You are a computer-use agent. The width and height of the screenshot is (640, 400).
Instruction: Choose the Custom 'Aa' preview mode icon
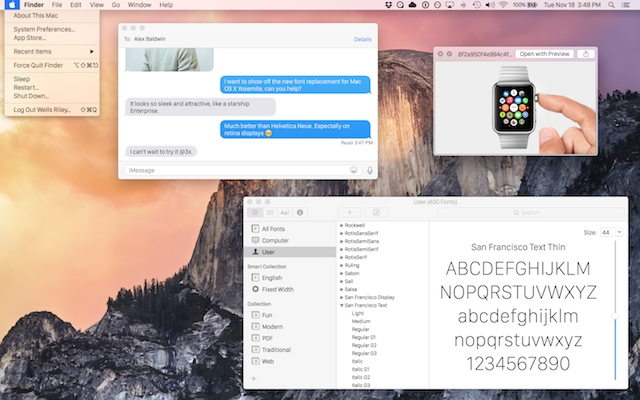[284, 212]
